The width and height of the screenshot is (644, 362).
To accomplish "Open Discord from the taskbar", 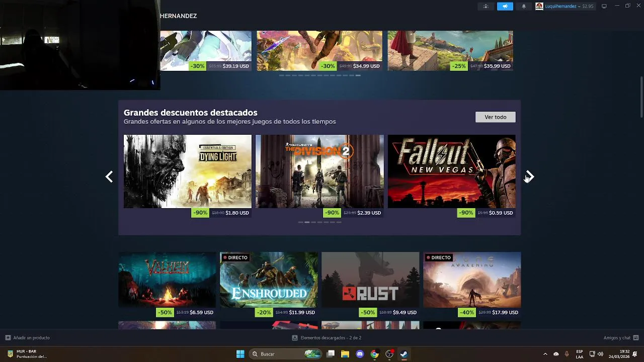I will click(360, 354).
